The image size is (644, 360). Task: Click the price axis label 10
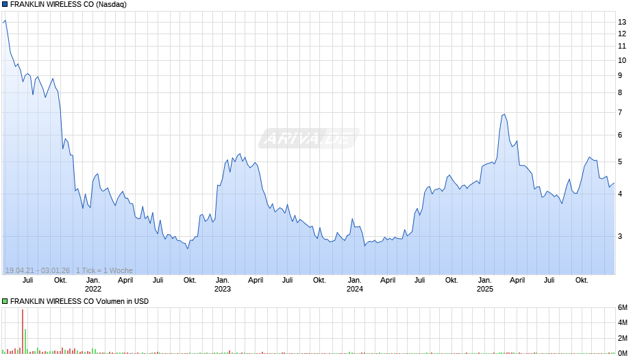[x=622, y=60]
